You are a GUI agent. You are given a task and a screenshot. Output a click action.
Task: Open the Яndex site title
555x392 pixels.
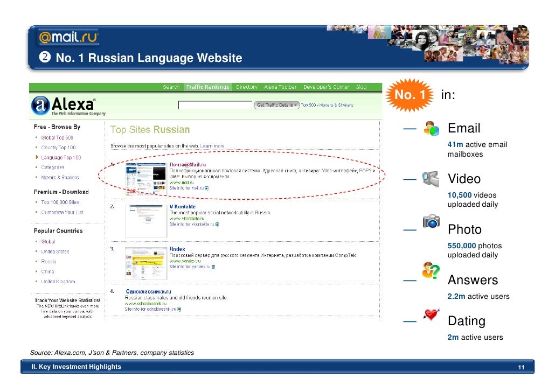pyautogui.click(x=177, y=249)
